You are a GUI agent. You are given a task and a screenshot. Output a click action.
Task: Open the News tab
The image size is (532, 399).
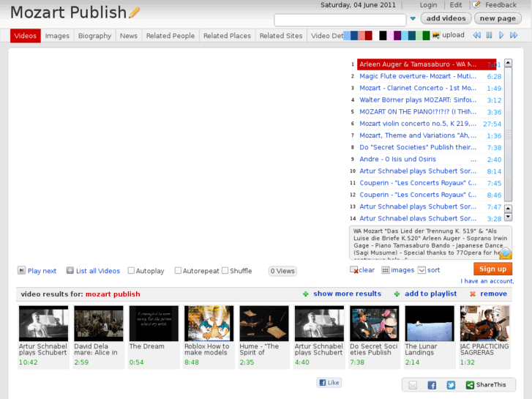129,36
